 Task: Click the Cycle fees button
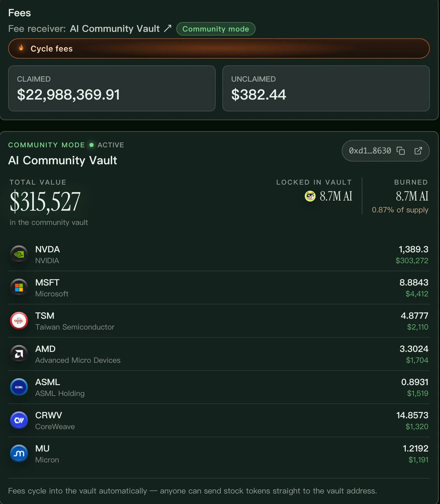(219, 48)
